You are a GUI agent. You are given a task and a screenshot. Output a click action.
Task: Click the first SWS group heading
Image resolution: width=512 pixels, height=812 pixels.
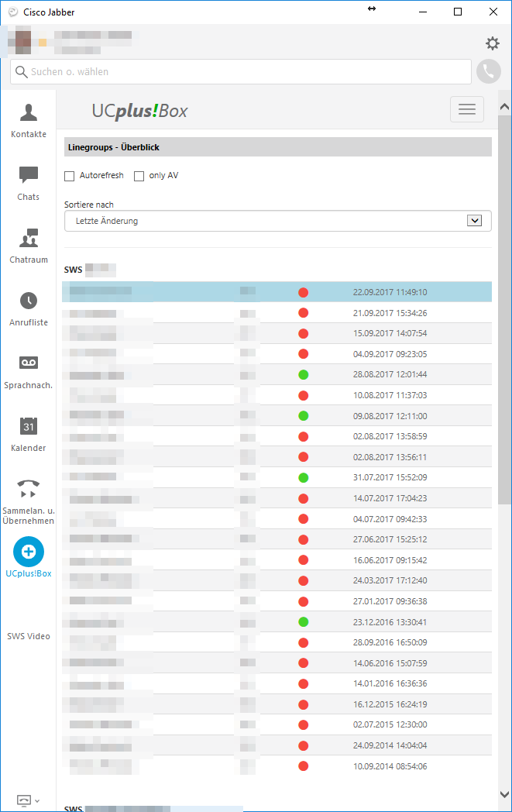point(90,270)
